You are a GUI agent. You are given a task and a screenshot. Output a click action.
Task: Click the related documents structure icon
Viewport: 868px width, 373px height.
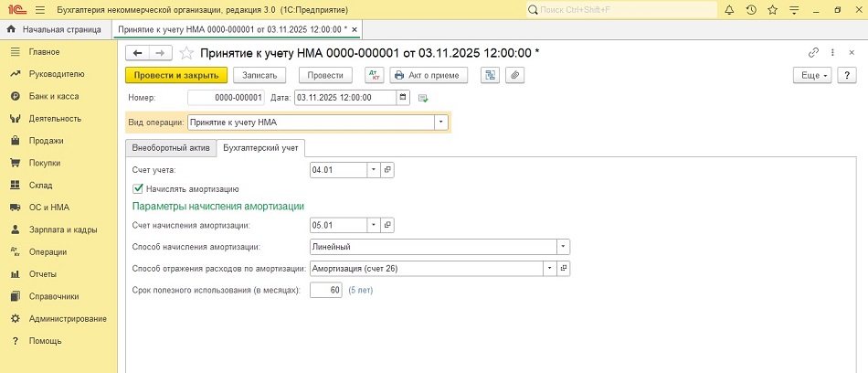pyautogui.click(x=491, y=75)
